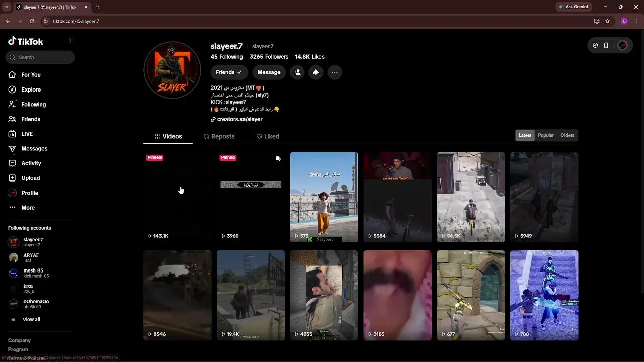Open the Friends people icon
The height and width of the screenshot is (362, 644).
pos(13,119)
